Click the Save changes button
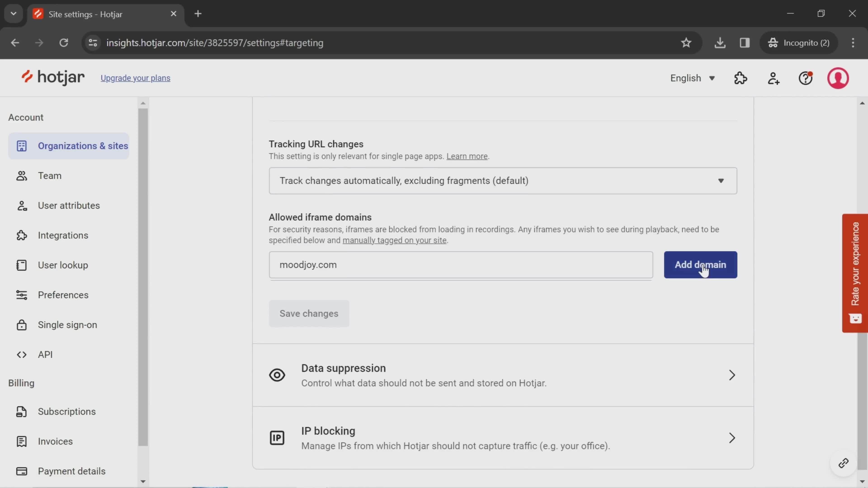This screenshot has height=488, width=868. pyautogui.click(x=309, y=314)
